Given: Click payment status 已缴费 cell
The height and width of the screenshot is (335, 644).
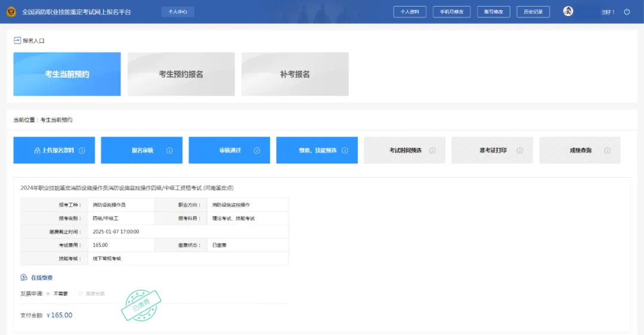Looking at the screenshot, I should coord(248,245).
